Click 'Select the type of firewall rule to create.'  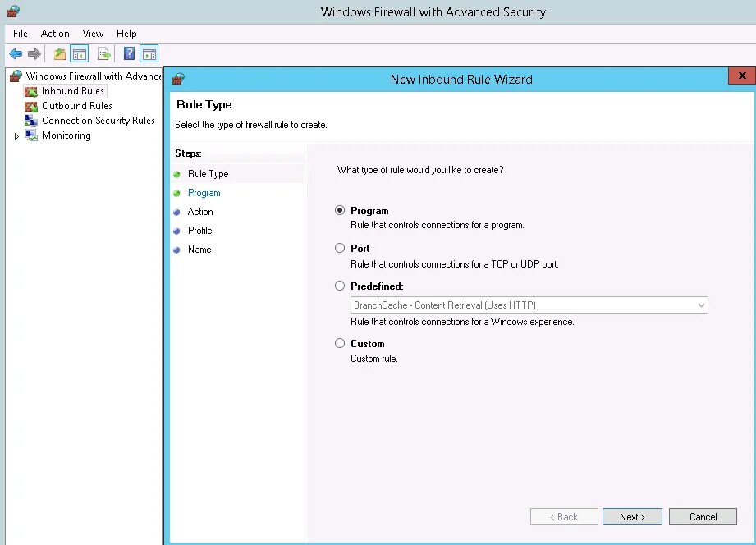pyautogui.click(x=251, y=125)
